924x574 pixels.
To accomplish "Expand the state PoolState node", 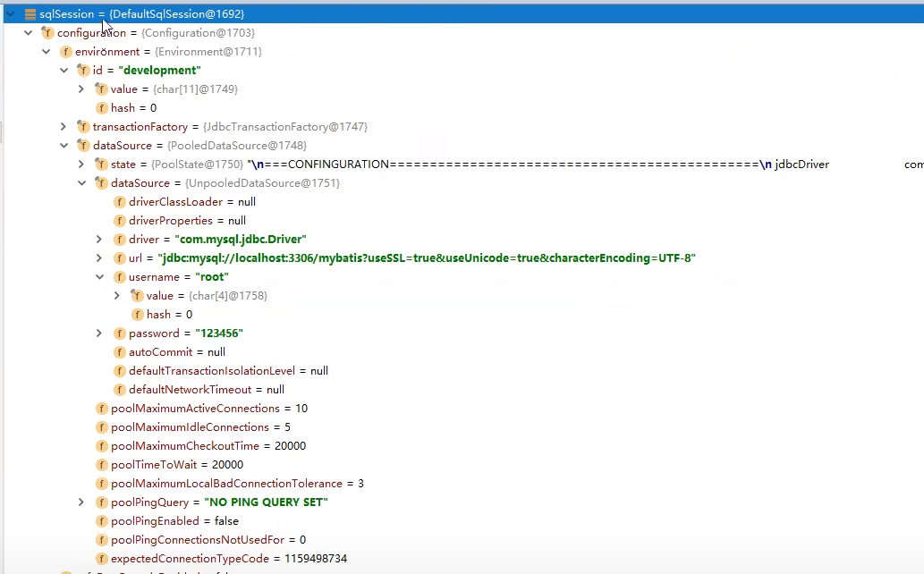I will 81,165.
